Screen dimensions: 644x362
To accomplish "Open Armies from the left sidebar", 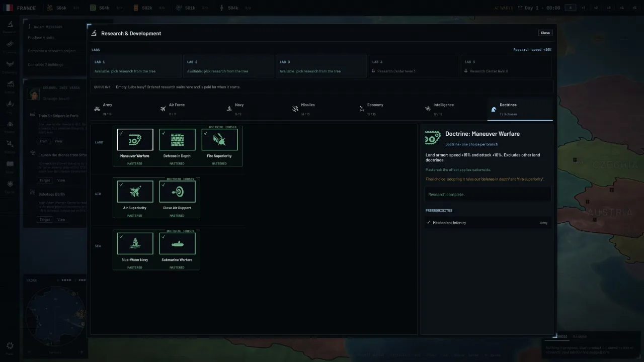I will coord(10,86).
